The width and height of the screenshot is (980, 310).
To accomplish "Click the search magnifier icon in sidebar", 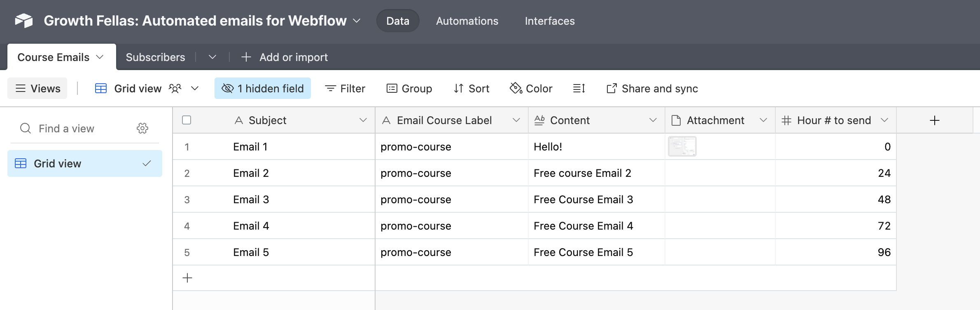I will click(26, 129).
